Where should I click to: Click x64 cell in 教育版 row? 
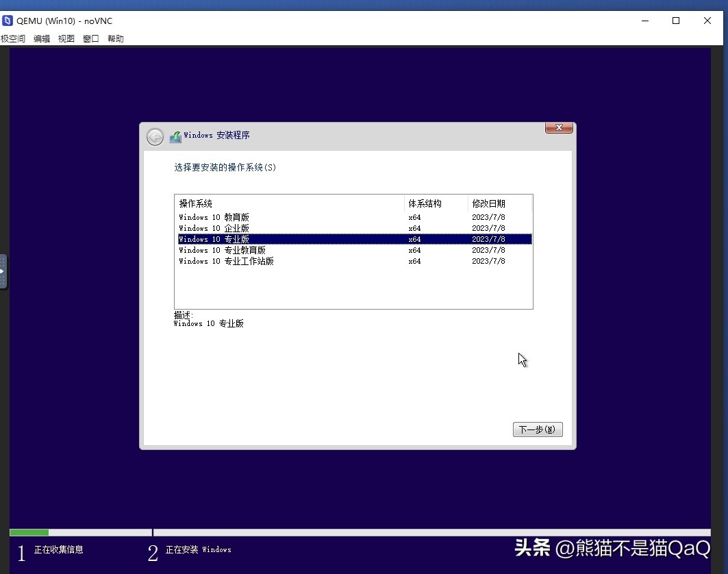(x=414, y=217)
